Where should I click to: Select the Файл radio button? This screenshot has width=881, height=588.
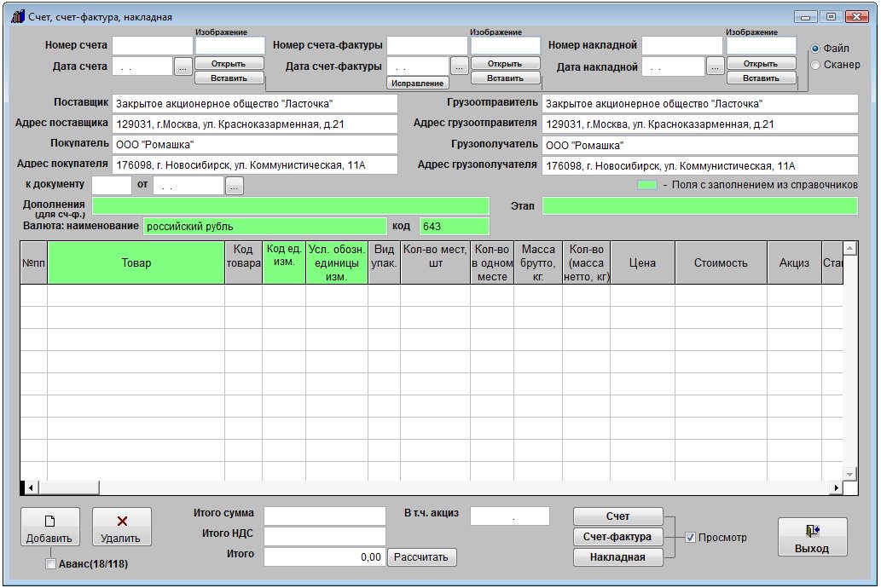click(x=815, y=49)
